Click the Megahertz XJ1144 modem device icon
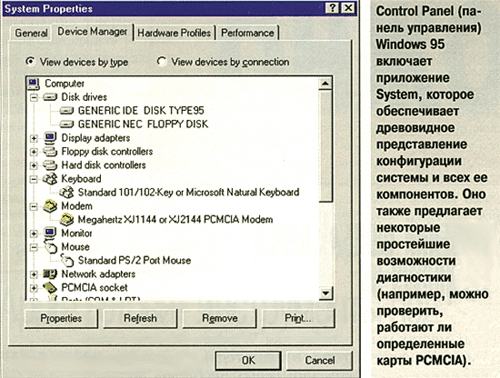Screen dimensions: 500x378 point(67,220)
